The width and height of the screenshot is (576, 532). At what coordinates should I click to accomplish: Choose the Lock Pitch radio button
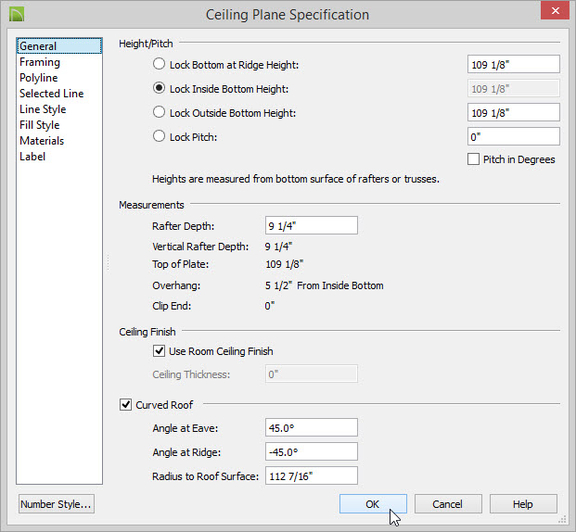pyautogui.click(x=159, y=136)
